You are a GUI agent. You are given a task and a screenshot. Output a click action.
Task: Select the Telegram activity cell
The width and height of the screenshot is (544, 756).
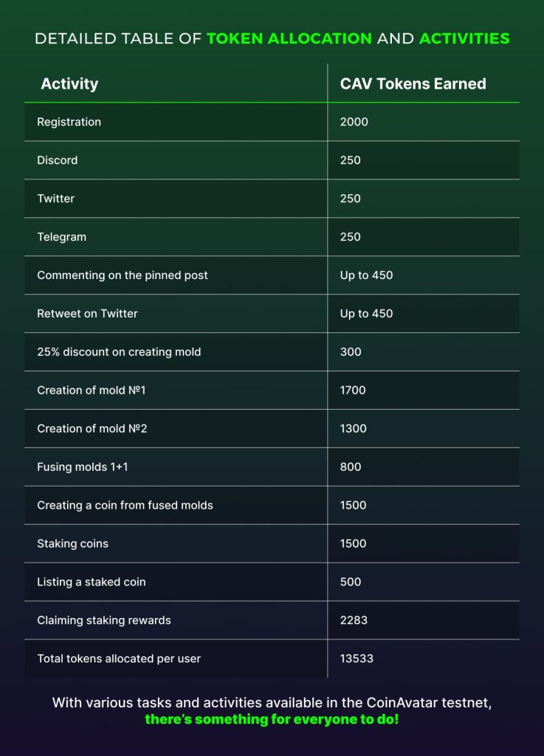(x=62, y=237)
